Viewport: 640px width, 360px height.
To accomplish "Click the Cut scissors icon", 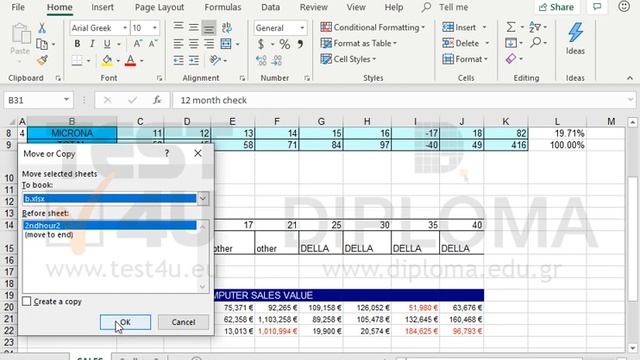I will pyautogui.click(x=42, y=28).
